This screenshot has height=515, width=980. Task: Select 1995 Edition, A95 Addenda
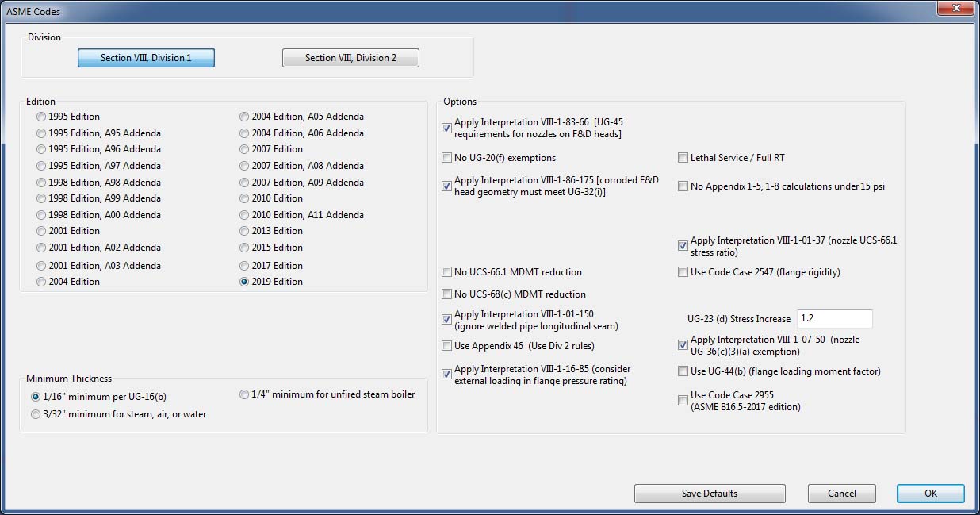click(41, 133)
